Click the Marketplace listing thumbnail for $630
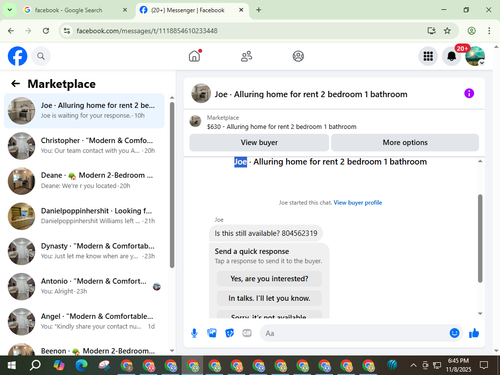Viewport: 500px width, 375px height. [195, 121]
